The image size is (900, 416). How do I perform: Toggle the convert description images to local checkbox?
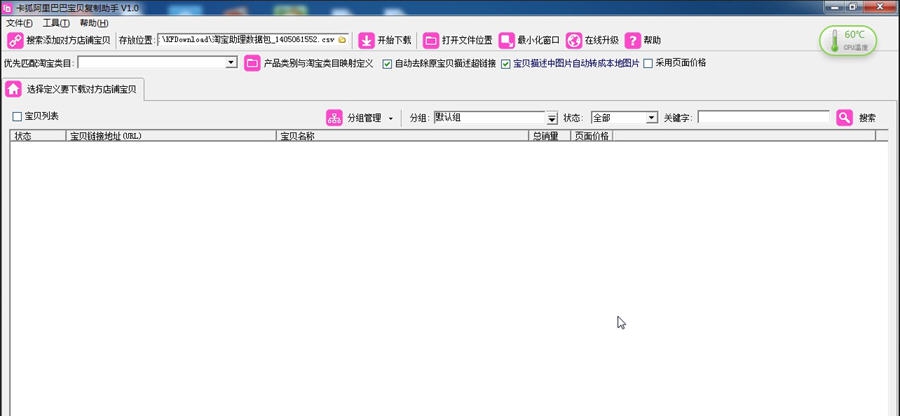(506, 64)
